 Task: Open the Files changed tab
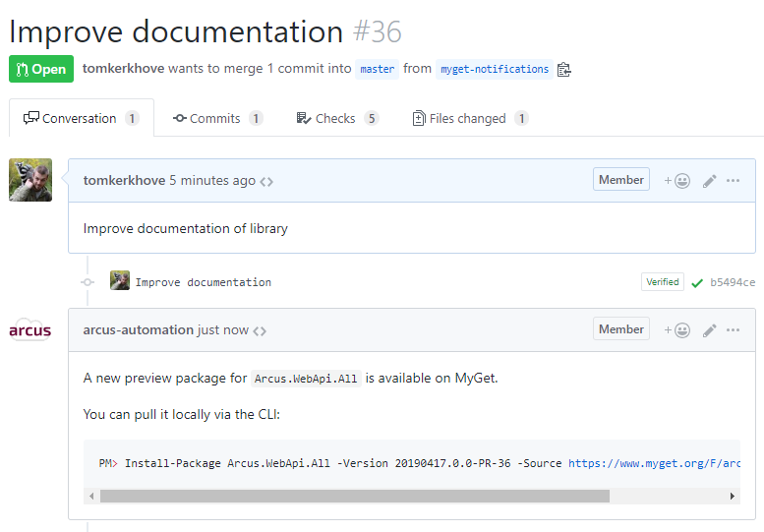(470, 118)
